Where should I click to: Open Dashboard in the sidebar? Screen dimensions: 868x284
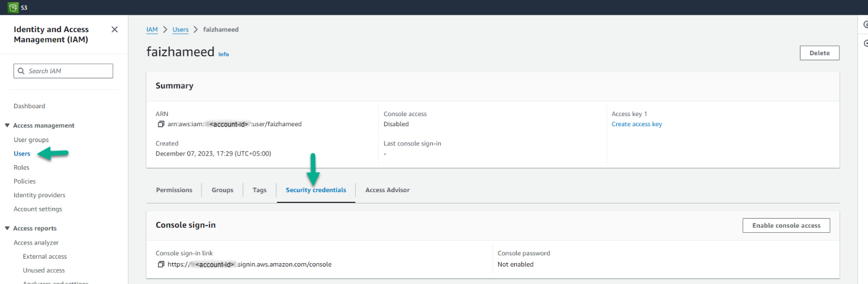29,106
